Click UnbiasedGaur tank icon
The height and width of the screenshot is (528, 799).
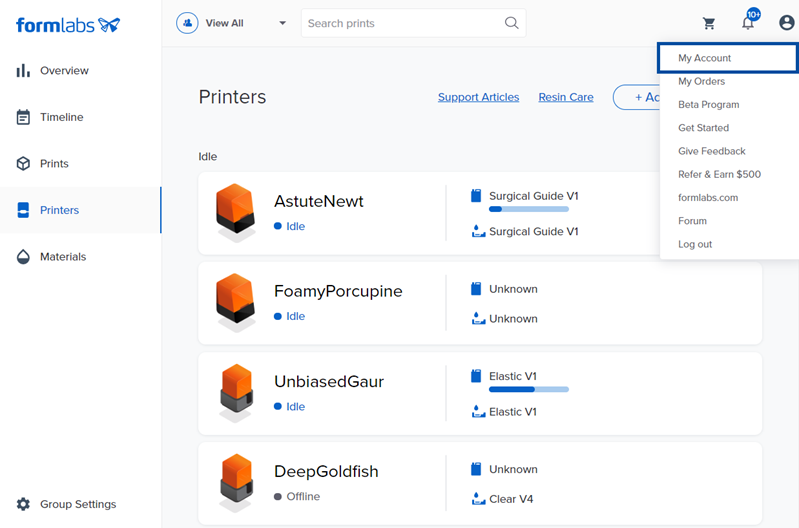(x=478, y=411)
